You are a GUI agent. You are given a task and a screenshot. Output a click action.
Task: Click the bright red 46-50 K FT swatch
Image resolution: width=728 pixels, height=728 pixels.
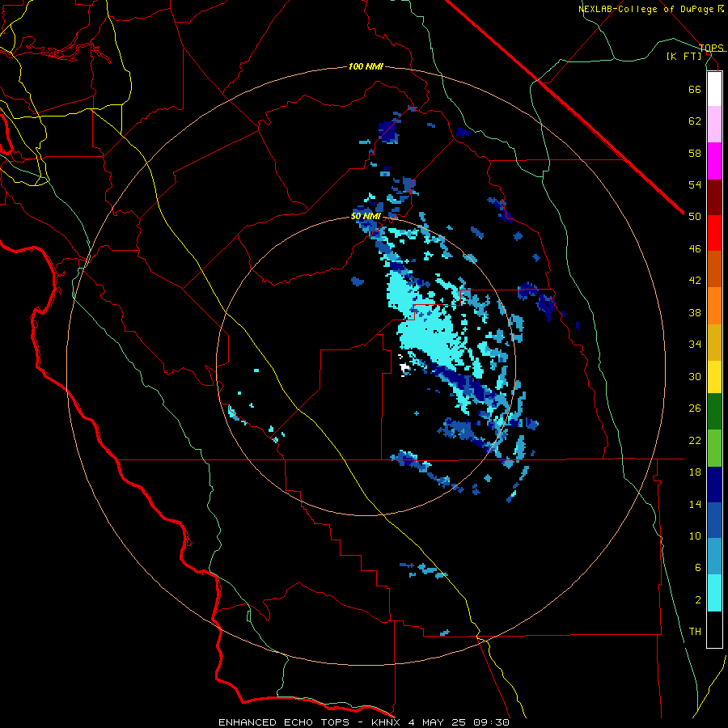pos(714,233)
